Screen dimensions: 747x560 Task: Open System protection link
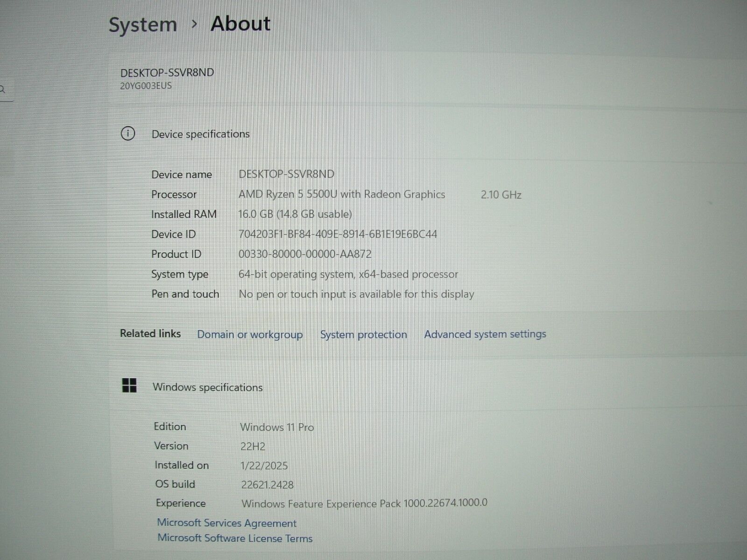tap(363, 335)
